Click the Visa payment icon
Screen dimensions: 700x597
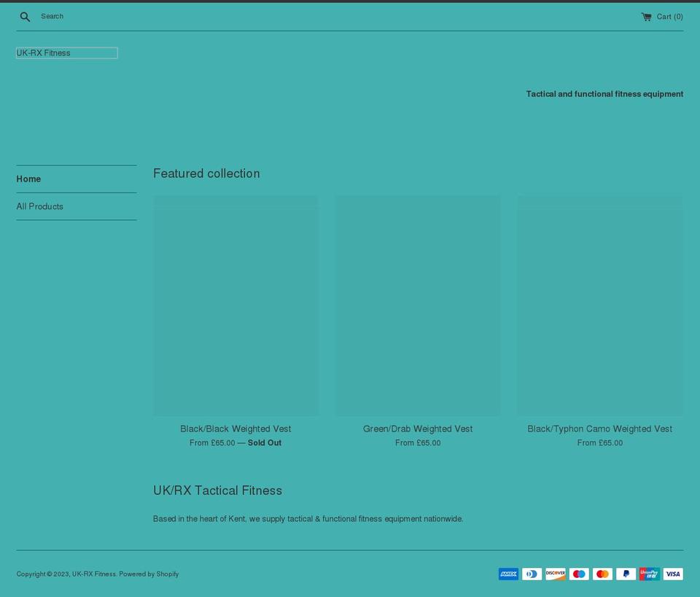673,574
